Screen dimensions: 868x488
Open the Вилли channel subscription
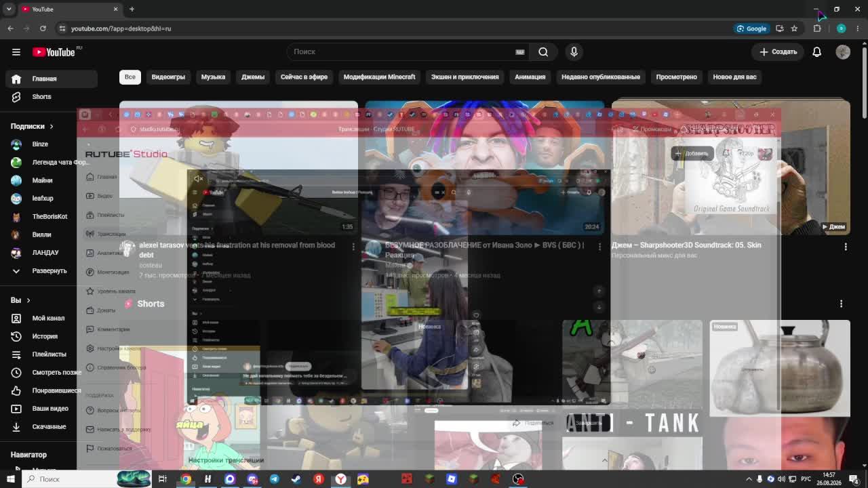[x=53, y=235]
